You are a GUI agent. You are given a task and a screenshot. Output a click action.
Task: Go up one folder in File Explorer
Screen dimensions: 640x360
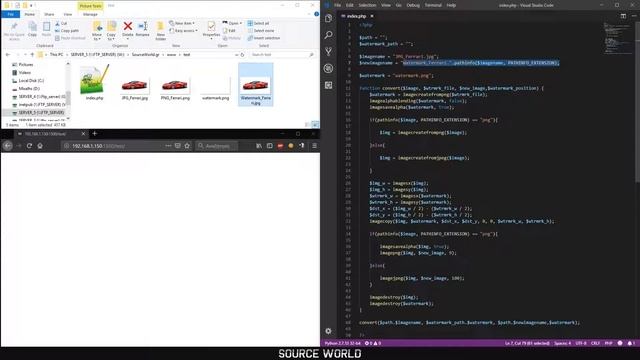(32, 55)
